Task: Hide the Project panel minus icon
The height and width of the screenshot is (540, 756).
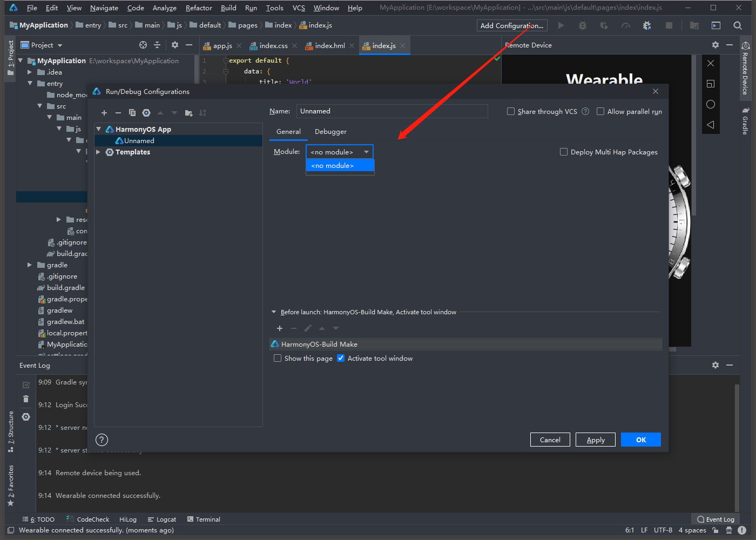Action: pos(189,45)
